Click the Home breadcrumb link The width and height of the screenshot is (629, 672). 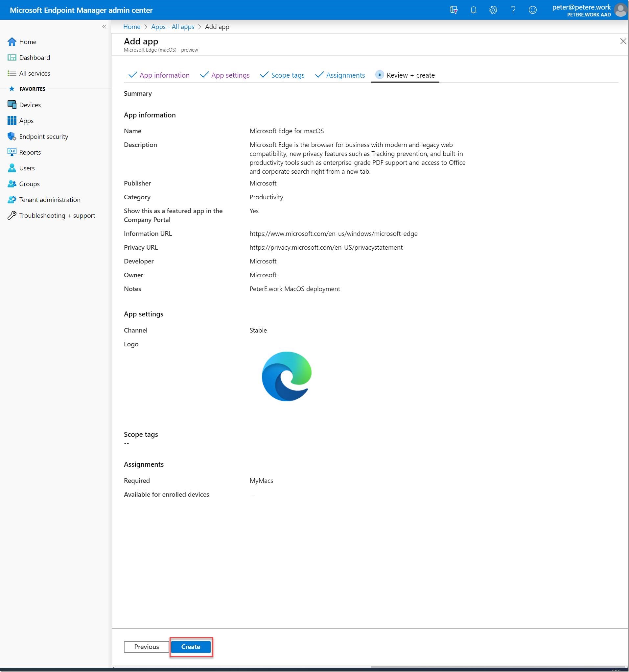pyautogui.click(x=131, y=27)
